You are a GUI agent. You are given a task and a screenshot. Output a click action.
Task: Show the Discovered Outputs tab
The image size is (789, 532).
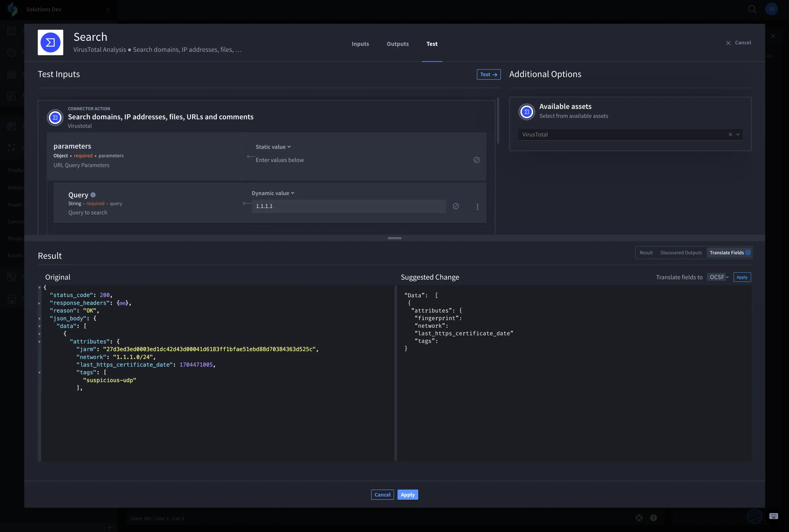point(681,253)
